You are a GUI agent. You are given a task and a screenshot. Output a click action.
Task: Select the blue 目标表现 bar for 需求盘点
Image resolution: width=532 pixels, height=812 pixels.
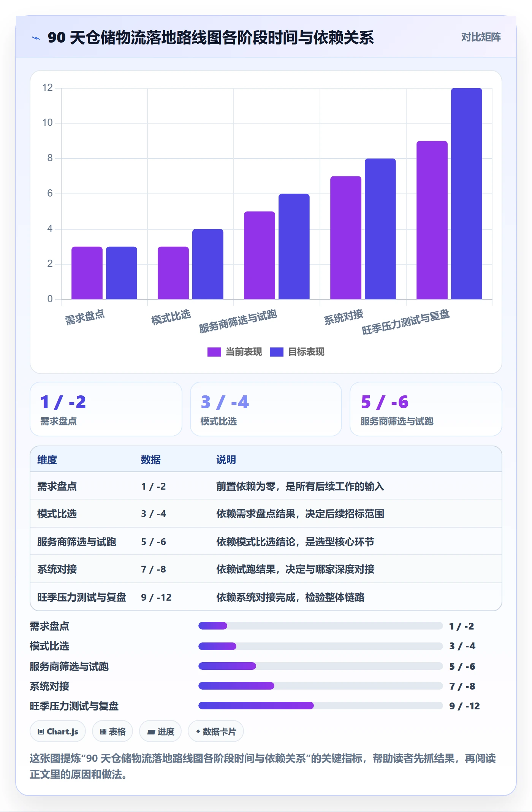tap(122, 273)
